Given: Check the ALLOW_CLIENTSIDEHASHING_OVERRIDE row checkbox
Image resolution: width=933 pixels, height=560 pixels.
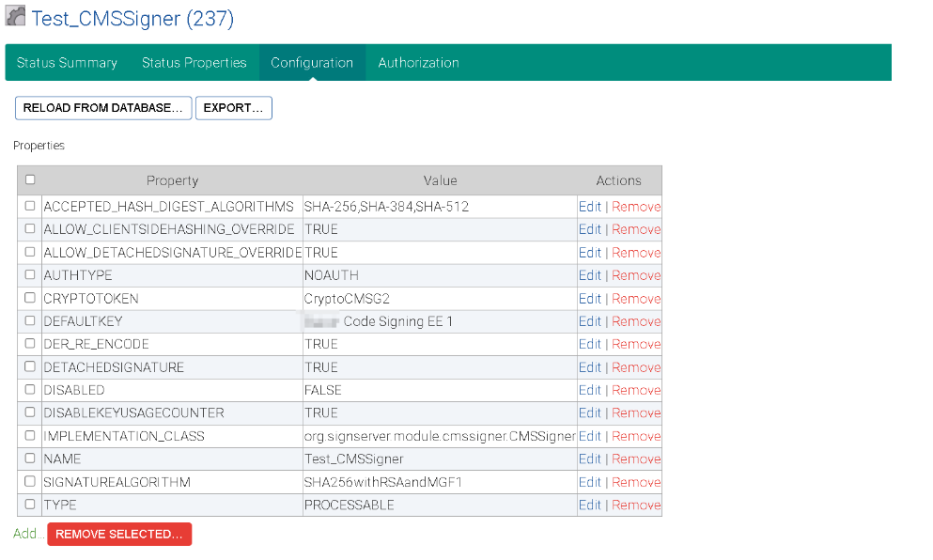Looking at the screenshot, I should point(30,228).
